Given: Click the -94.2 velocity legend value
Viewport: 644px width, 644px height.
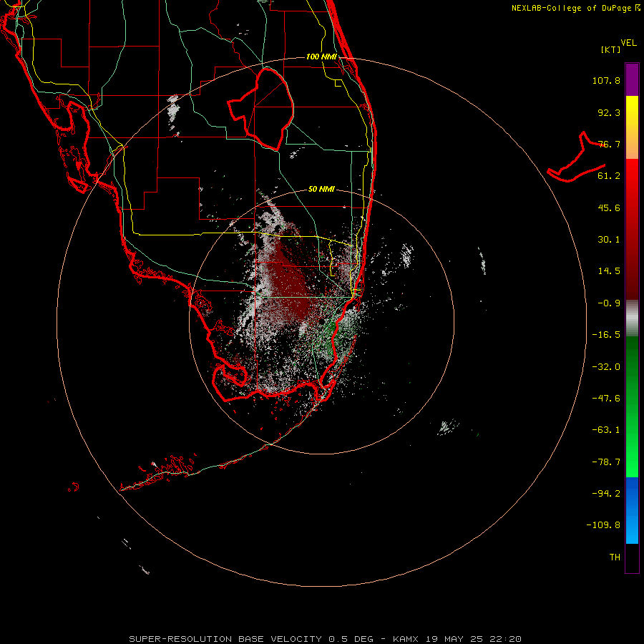Looking at the screenshot, I should [606, 493].
